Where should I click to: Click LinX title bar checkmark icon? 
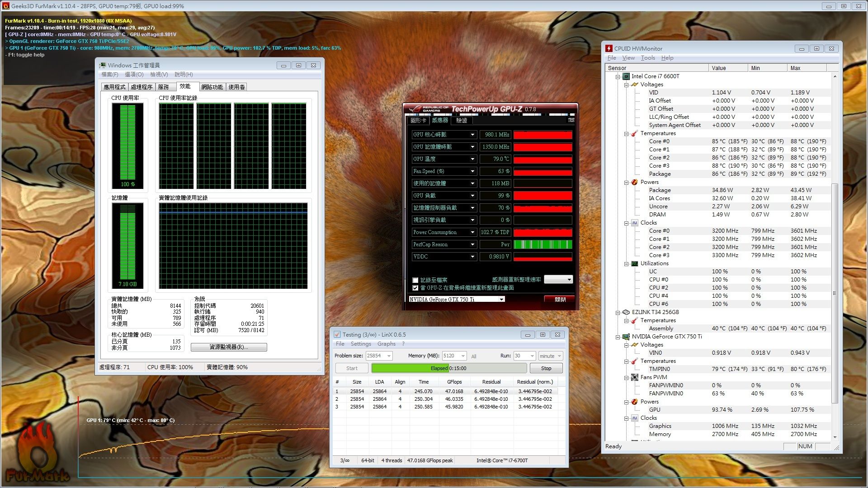click(x=337, y=335)
